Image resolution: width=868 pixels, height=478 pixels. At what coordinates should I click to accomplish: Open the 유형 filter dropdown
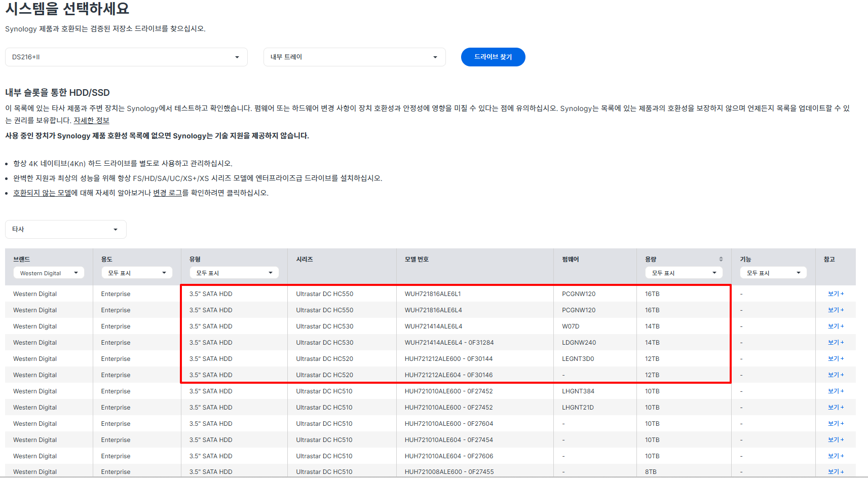234,273
